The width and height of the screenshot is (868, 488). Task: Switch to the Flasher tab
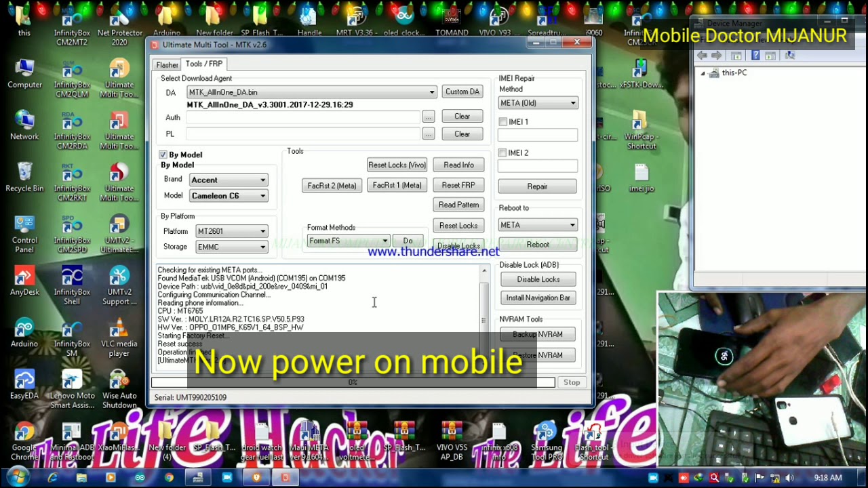(167, 65)
